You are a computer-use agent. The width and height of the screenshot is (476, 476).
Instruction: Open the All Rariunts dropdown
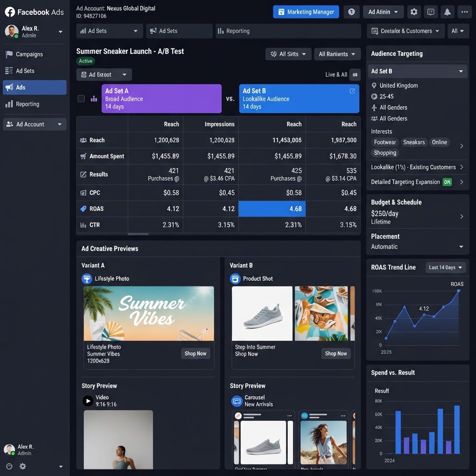(337, 54)
